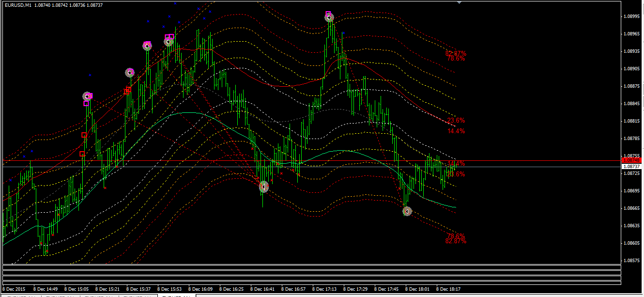Click the 1.08965 price scale value
Image resolution: width=644 pixels, height=297 pixels.
point(631,34)
